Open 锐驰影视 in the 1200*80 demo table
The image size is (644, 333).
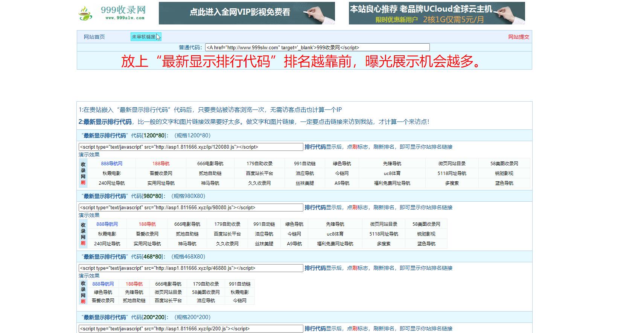coord(504,173)
